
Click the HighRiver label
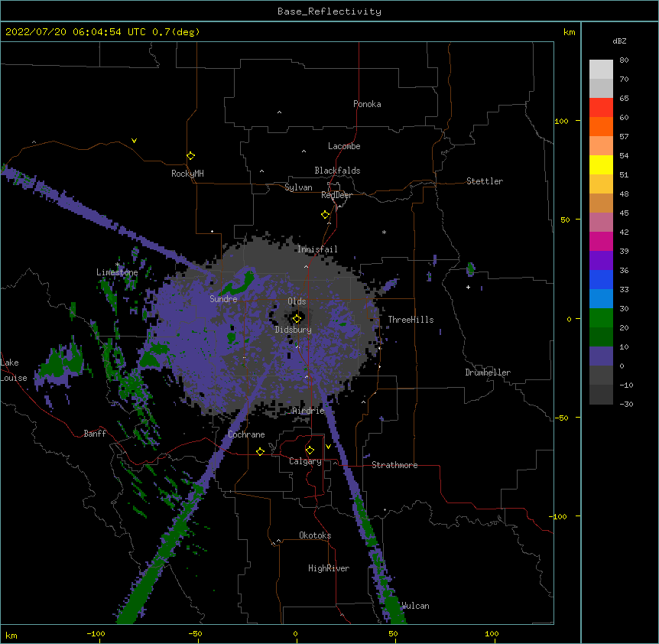click(x=329, y=568)
